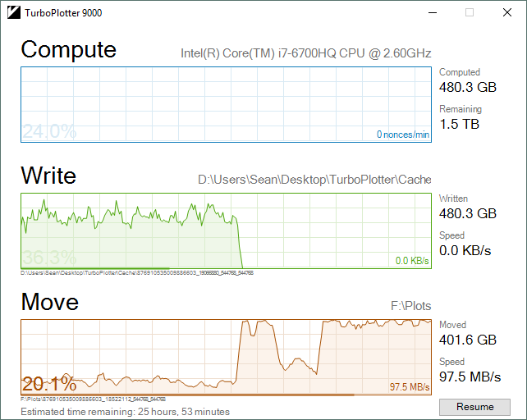Click Moved value 401.6 GB
Image resolution: width=527 pixels, height=420 pixels.
pos(468,340)
